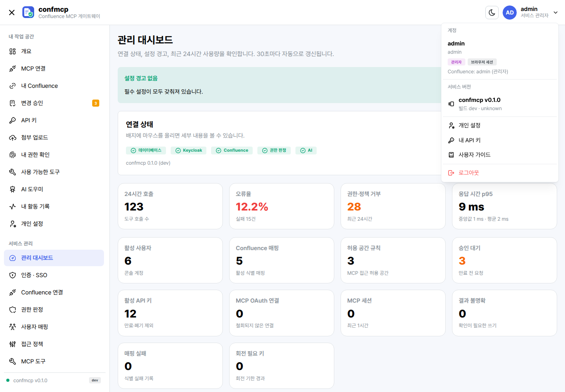Image resolution: width=565 pixels, height=392 pixels.
Task: Click the 인증 · SSO shield icon
Action: pos(13,275)
